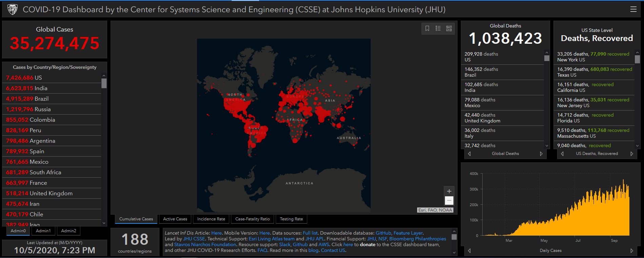
Task: Switch to Testing Rate map tab
Action: [x=291, y=219]
